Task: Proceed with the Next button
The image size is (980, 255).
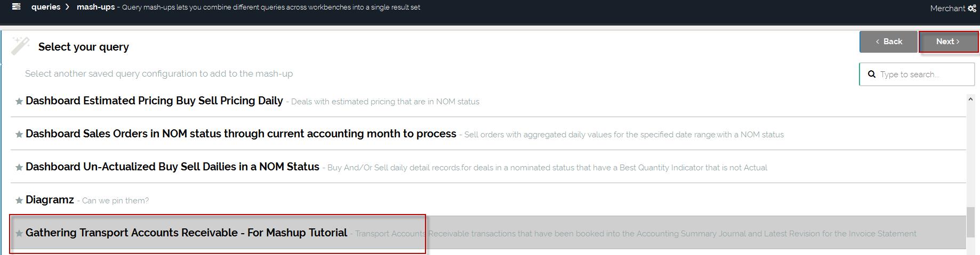Action: point(948,42)
